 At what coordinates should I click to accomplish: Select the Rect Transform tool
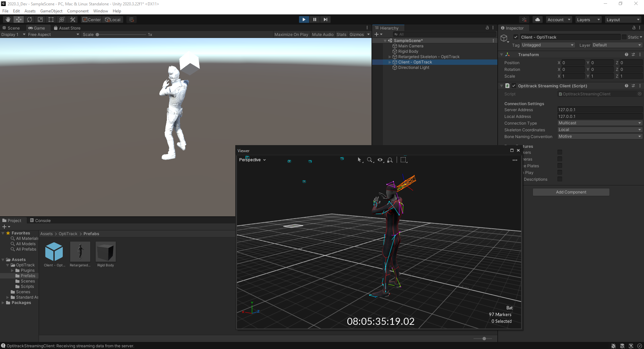[x=51, y=19]
